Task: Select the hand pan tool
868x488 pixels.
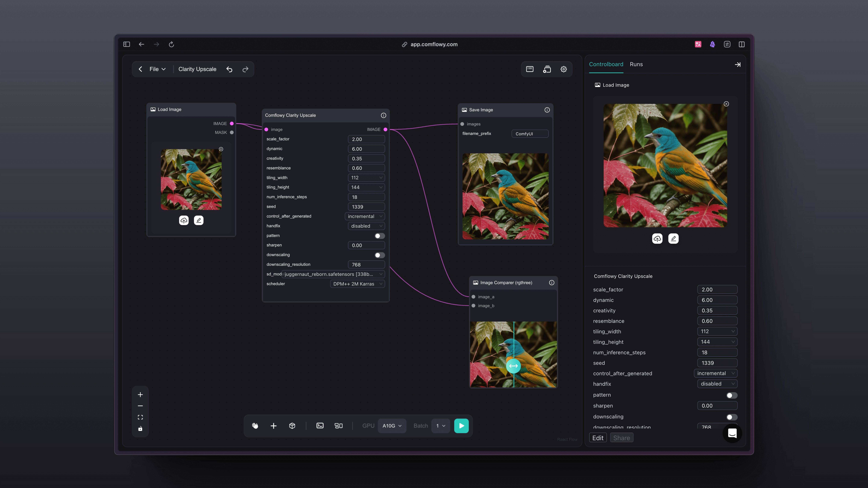Action: pyautogui.click(x=255, y=426)
